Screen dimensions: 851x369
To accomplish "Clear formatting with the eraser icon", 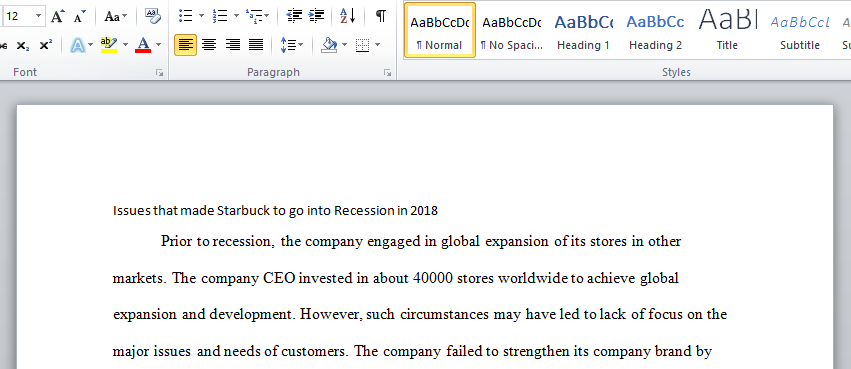I will click(153, 16).
